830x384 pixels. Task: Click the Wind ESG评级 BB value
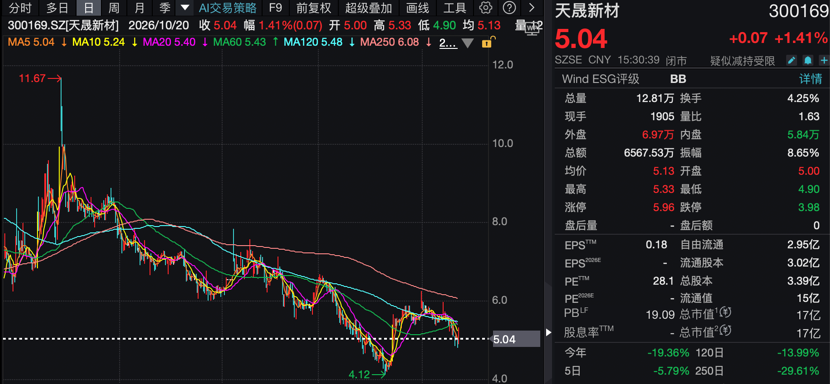[x=678, y=79]
